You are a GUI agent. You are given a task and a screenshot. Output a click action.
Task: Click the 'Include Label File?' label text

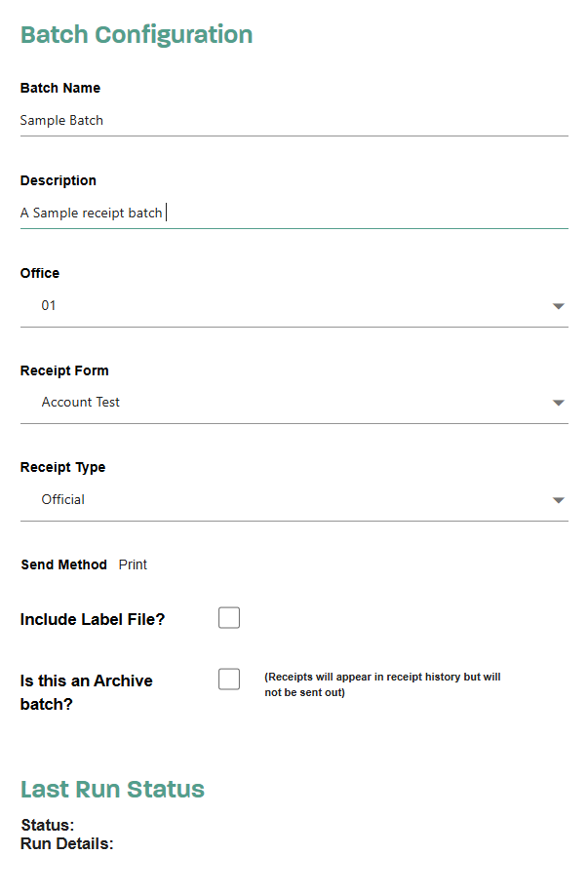(x=93, y=619)
